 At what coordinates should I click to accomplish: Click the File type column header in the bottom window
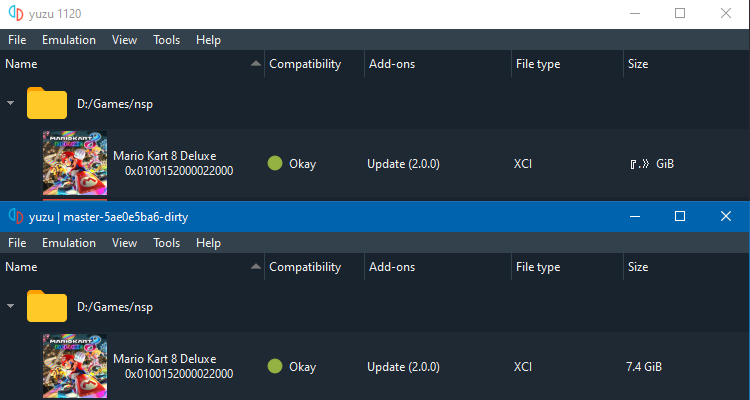click(x=536, y=267)
